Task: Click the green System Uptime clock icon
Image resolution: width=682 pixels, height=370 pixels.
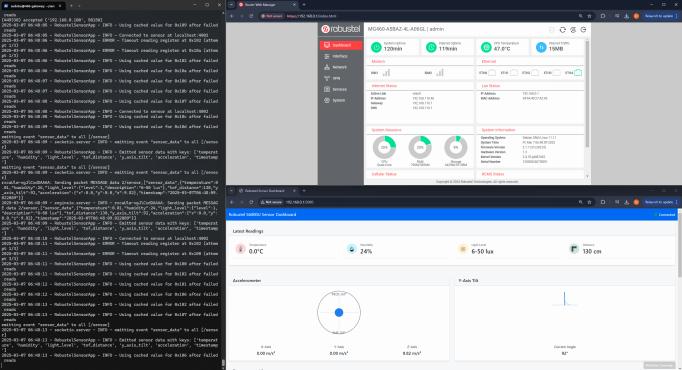Action: (x=376, y=47)
